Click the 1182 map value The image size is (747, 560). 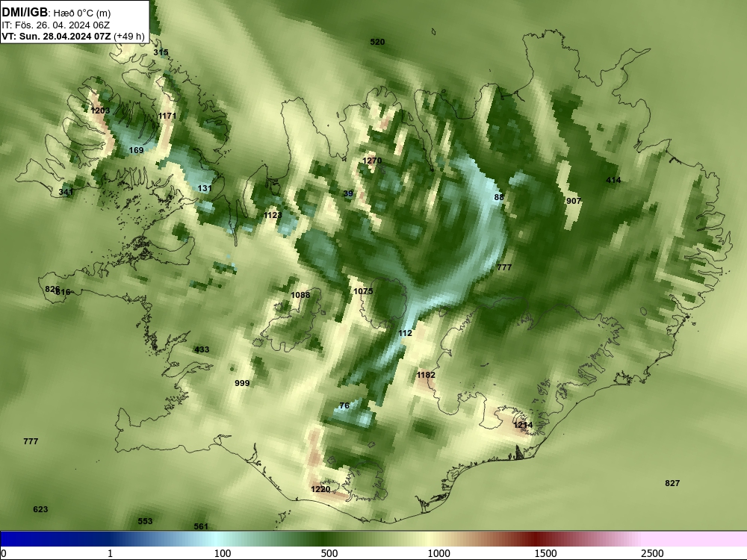(x=426, y=375)
